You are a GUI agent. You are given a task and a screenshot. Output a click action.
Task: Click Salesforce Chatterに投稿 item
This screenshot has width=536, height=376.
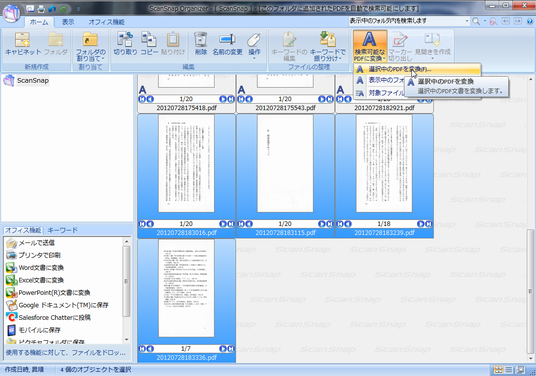point(54,318)
